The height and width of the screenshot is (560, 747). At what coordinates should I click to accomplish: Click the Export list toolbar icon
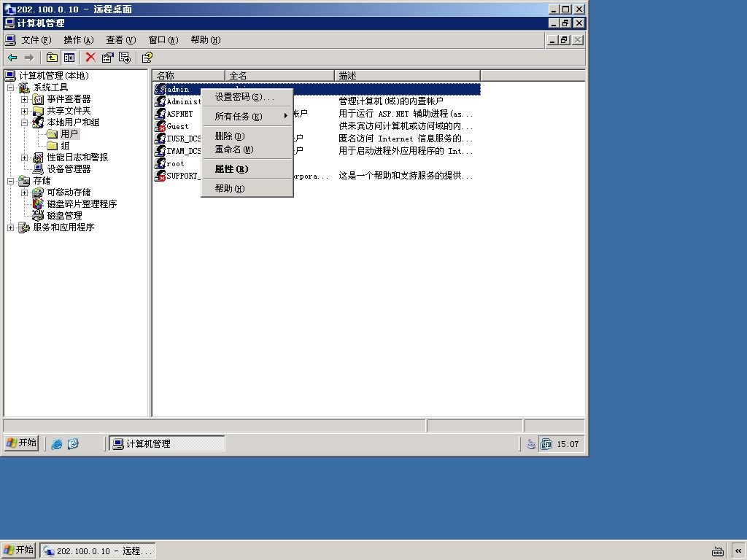125,58
